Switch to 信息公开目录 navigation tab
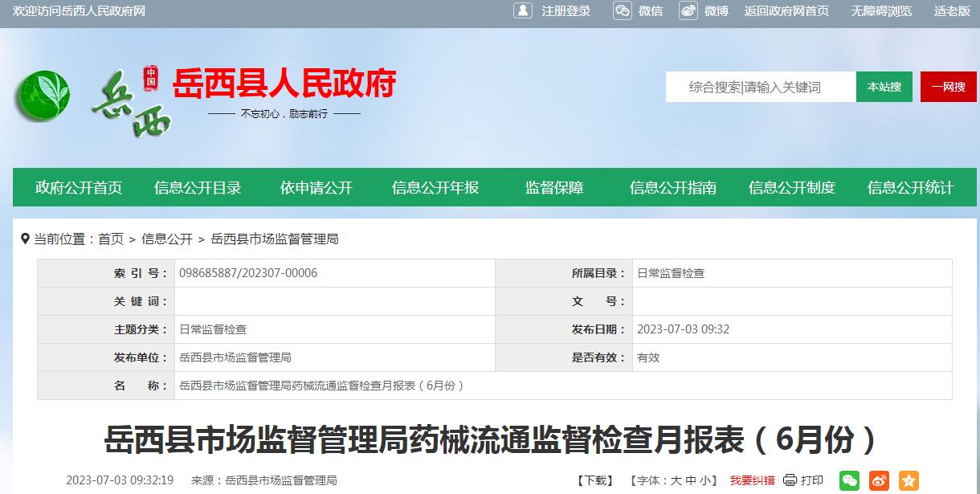 196,187
